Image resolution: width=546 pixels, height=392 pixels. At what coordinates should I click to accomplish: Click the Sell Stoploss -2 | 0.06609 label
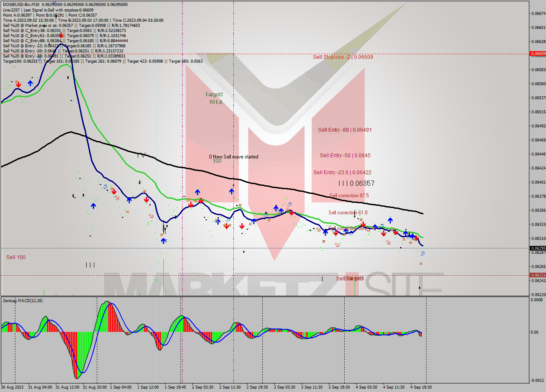(343, 57)
